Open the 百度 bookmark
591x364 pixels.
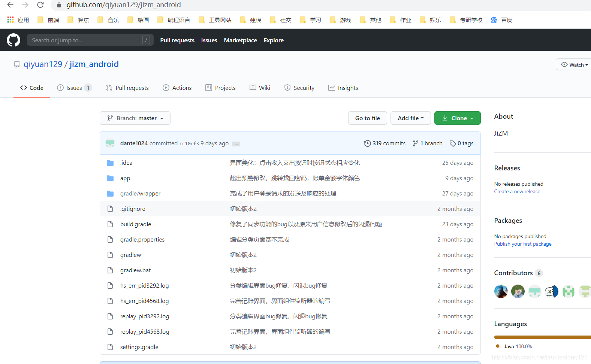(501, 20)
